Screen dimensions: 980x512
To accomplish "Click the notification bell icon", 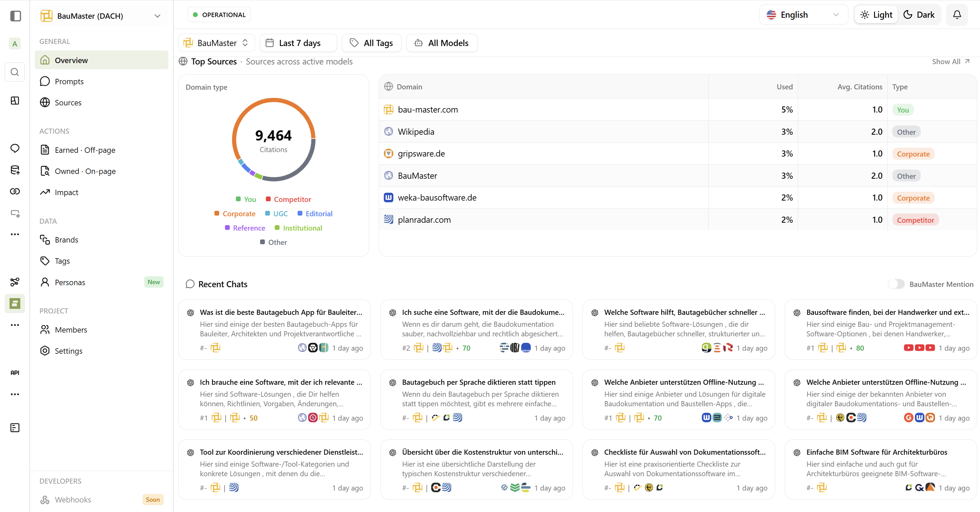I will point(957,15).
